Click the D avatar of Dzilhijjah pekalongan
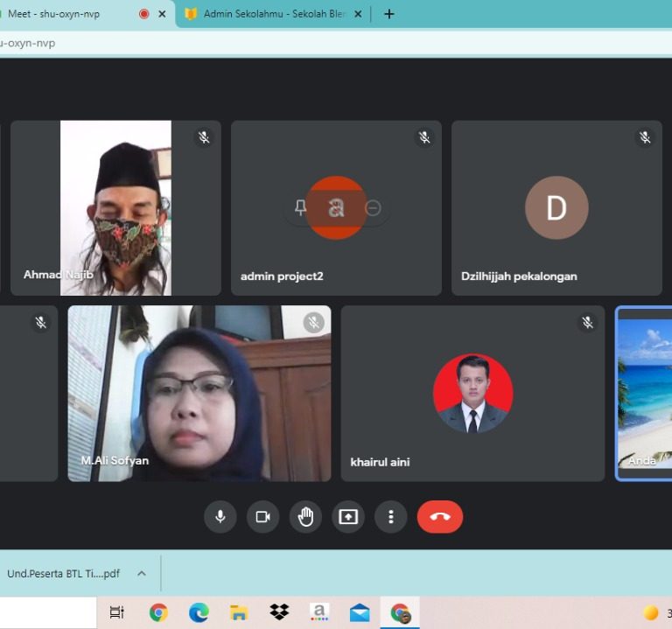Viewport: 672px width, 629px height. click(x=556, y=208)
